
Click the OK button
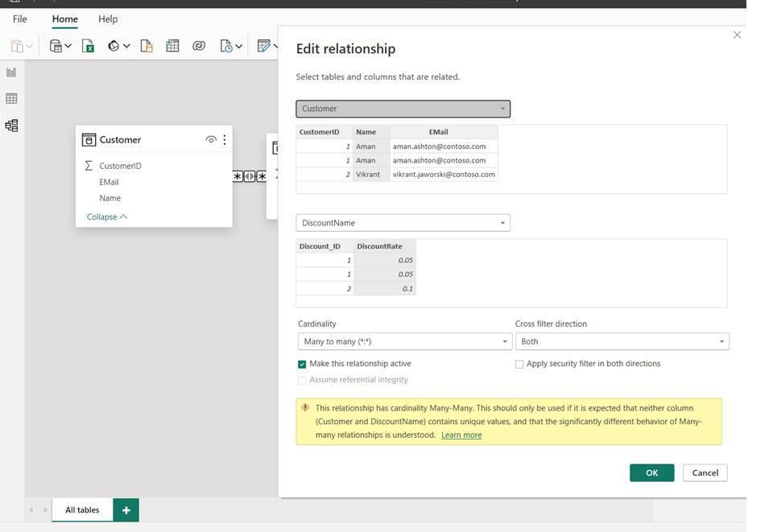(651, 472)
